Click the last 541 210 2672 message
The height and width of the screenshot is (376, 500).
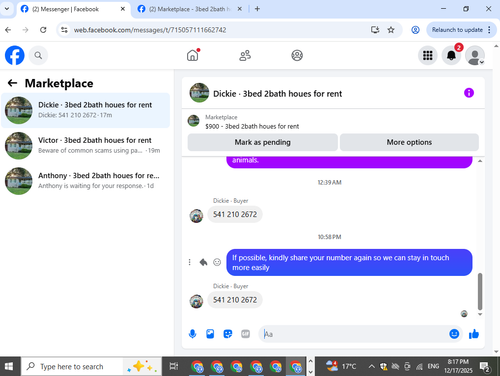[235, 300]
